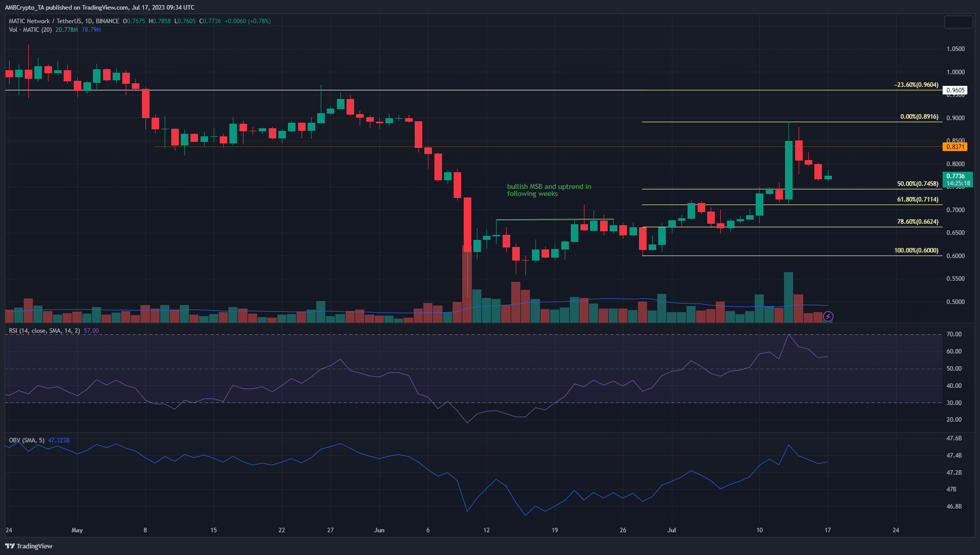Click the 1.0500 price axis label
Viewport: 980px width, 555px height.
[x=955, y=49]
